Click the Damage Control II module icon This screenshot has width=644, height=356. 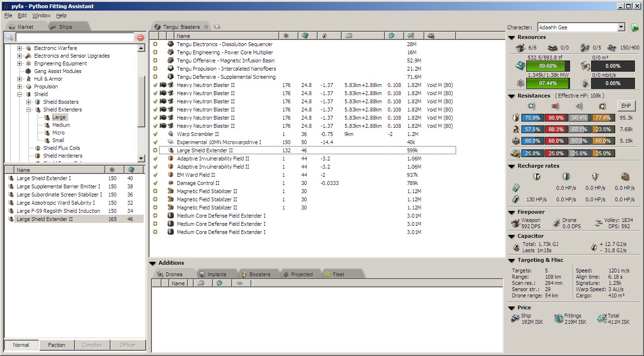click(171, 183)
